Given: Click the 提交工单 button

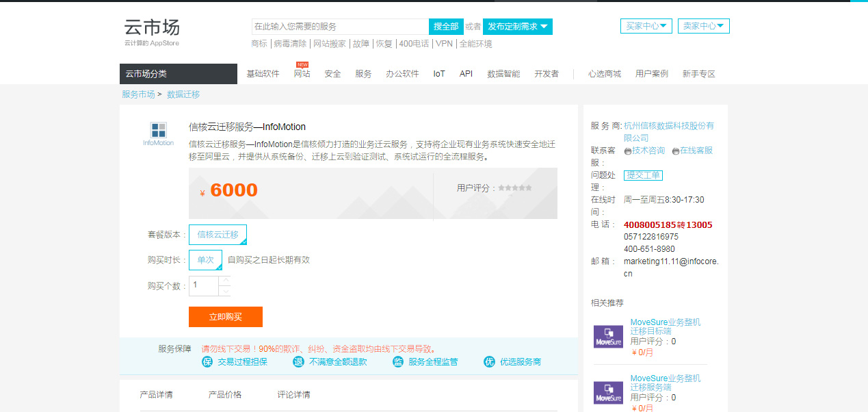Looking at the screenshot, I should (x=644, y=175).
